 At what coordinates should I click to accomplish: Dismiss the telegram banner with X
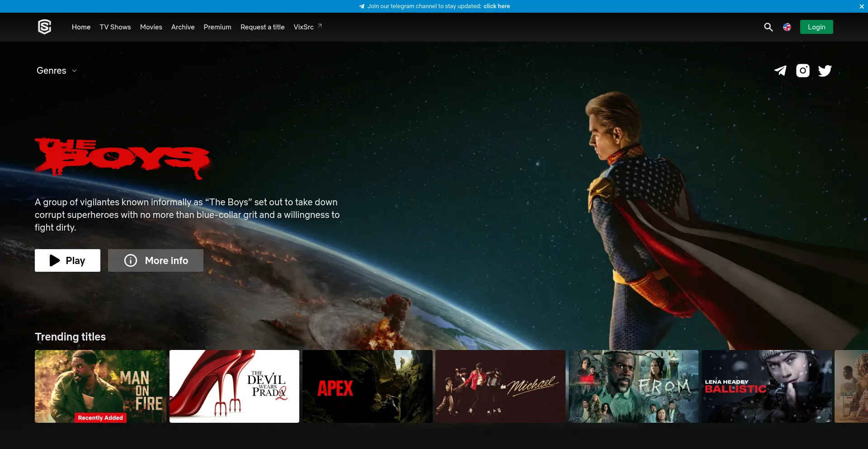pyautogui.click(x=862, y=6)
